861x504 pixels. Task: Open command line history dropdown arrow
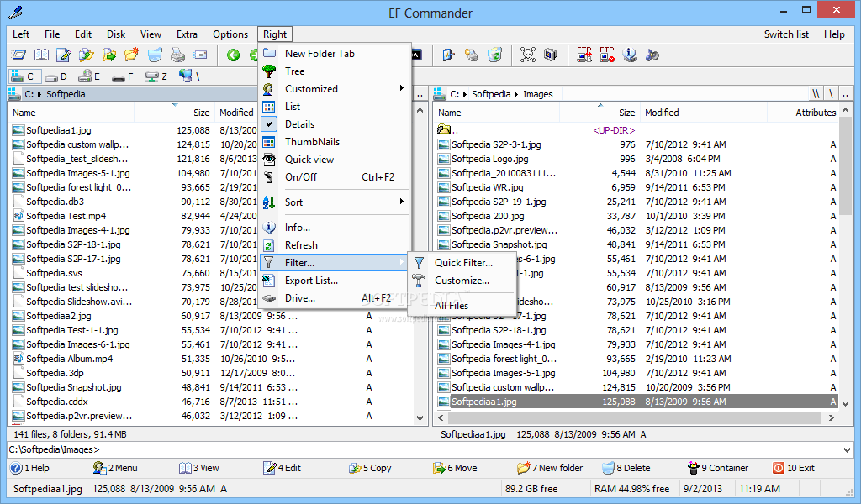[846, 450]
